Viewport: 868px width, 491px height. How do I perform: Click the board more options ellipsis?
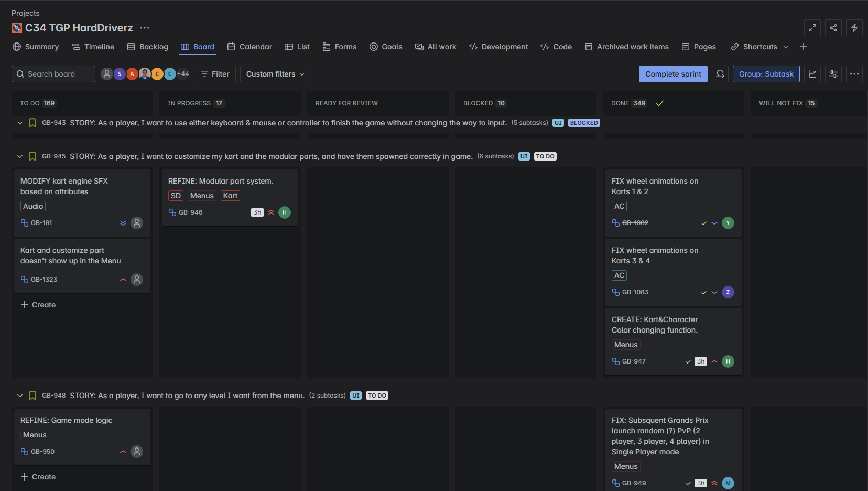(854, 74)
